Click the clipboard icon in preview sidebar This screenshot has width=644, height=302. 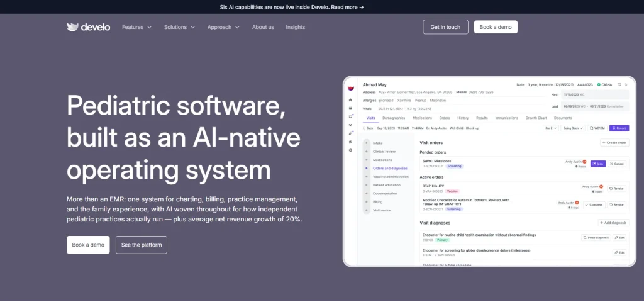click(350, 142)
